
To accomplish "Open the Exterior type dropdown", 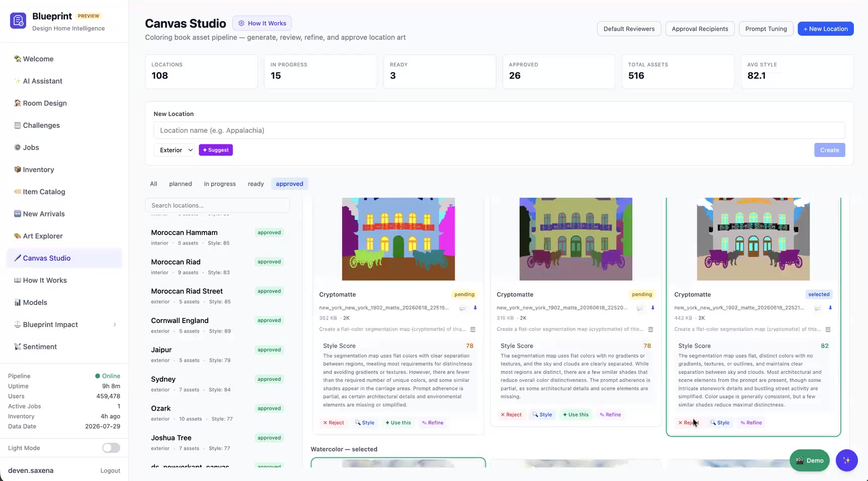I will coord(174,150).
